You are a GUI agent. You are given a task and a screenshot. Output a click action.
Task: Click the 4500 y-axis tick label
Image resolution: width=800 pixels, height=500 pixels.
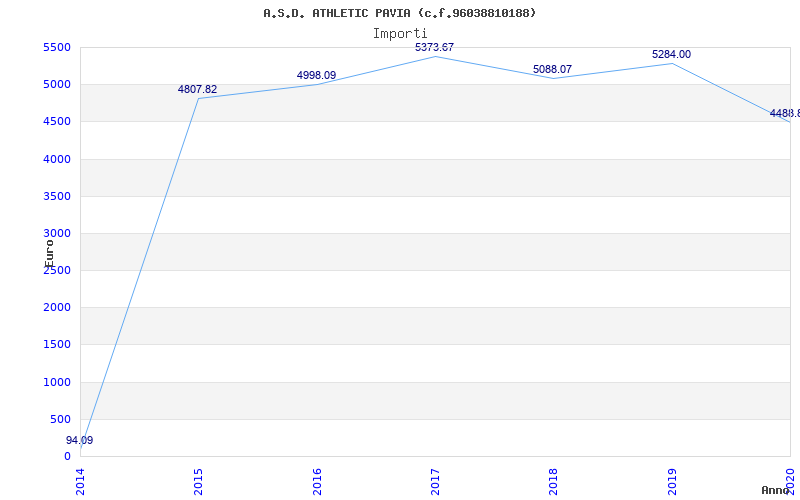pos(57,122)
